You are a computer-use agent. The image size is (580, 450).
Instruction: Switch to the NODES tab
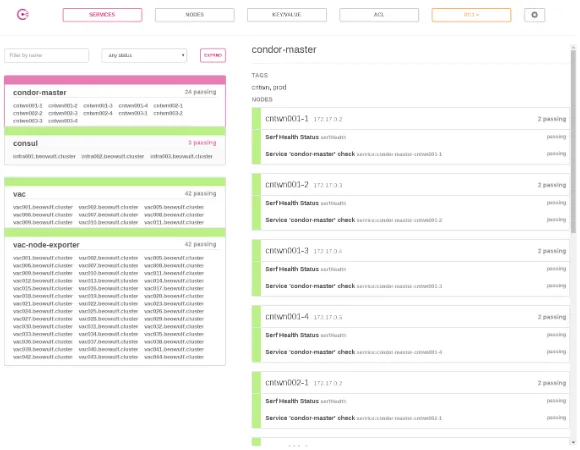click(x=195, y=15)
